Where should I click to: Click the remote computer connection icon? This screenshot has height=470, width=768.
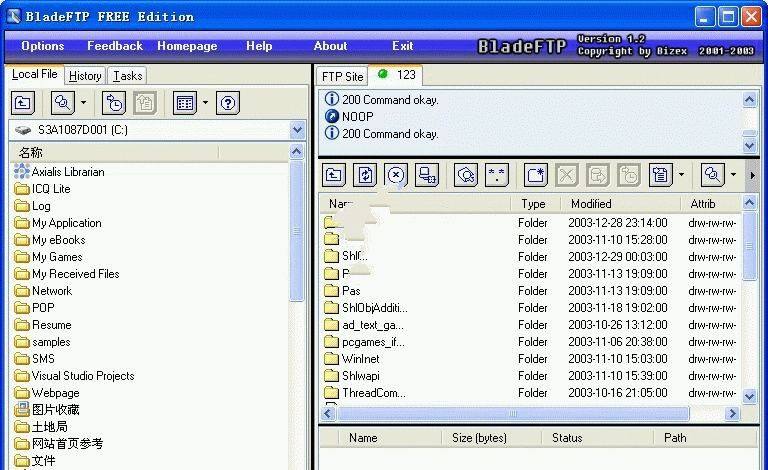427,175
